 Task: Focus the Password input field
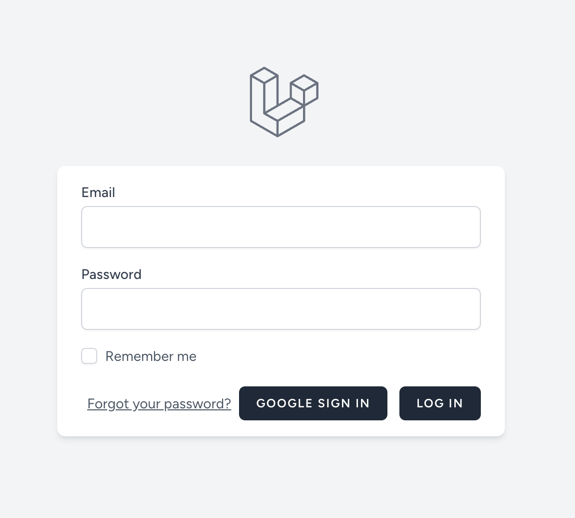point(281,309)
